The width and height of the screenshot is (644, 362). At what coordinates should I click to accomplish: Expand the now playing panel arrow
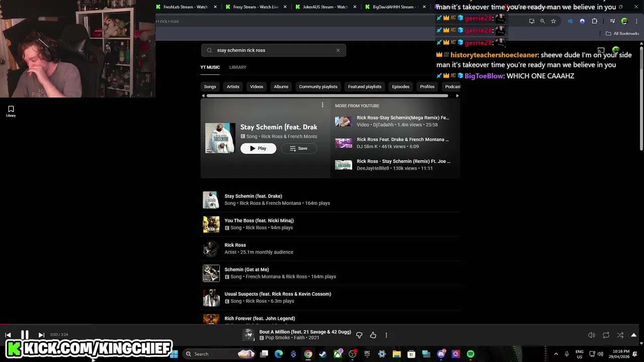coord(634,335)
